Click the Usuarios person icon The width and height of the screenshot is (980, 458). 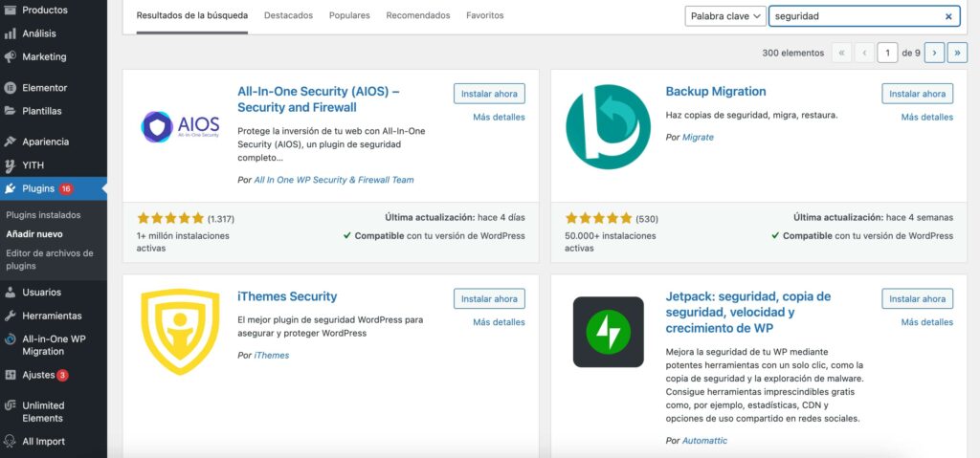10,293
